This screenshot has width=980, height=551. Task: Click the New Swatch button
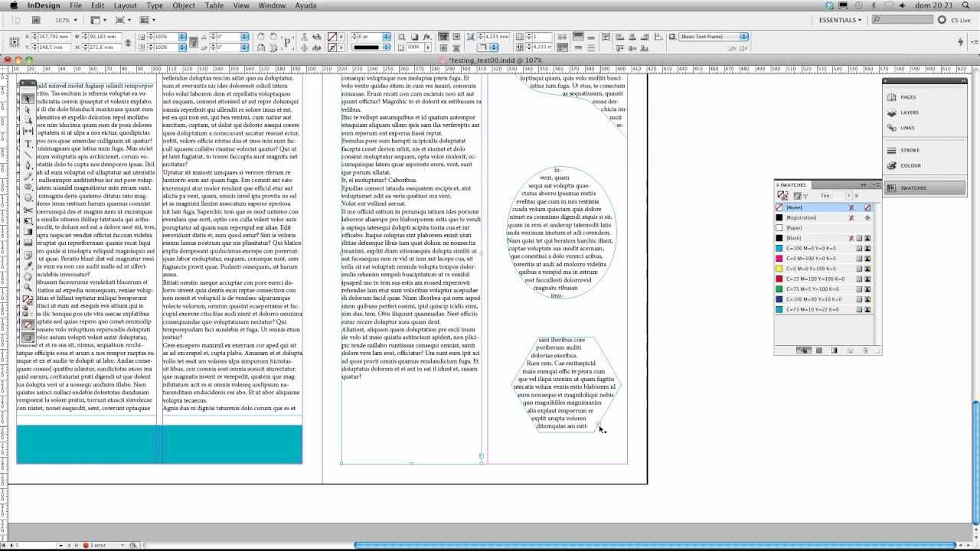tap(848, 349)
